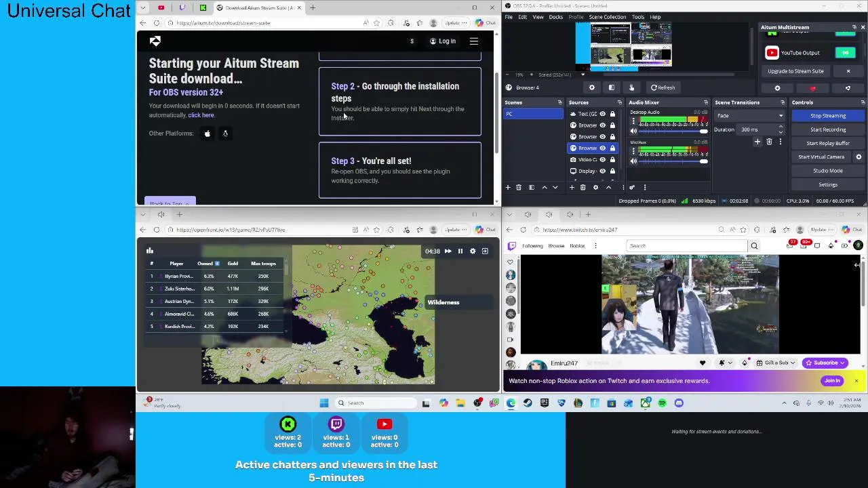
Task: Open Mic/Aux three-dot options menu
Action: (x=633, y=150)
